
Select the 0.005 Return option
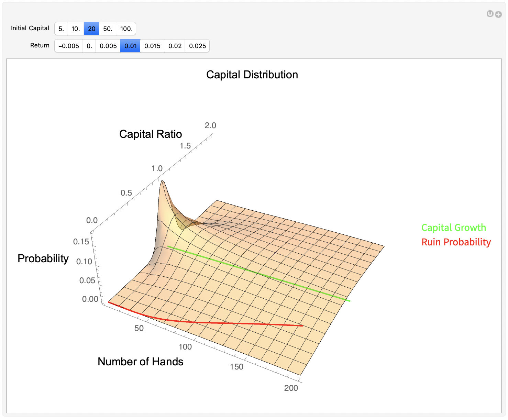pyautogui.click(x=108, y=46)
